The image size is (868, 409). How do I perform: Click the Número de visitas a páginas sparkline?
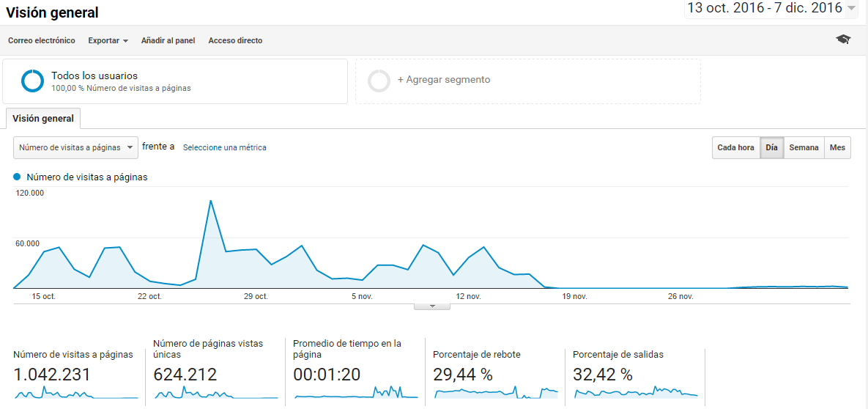(76, 394)
